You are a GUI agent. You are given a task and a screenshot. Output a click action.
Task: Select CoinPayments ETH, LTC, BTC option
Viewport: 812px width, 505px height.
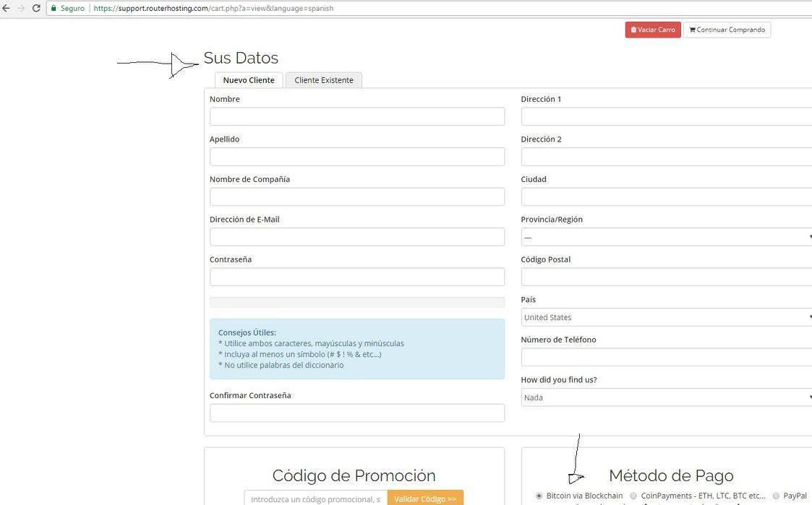[x=633, y=496]
